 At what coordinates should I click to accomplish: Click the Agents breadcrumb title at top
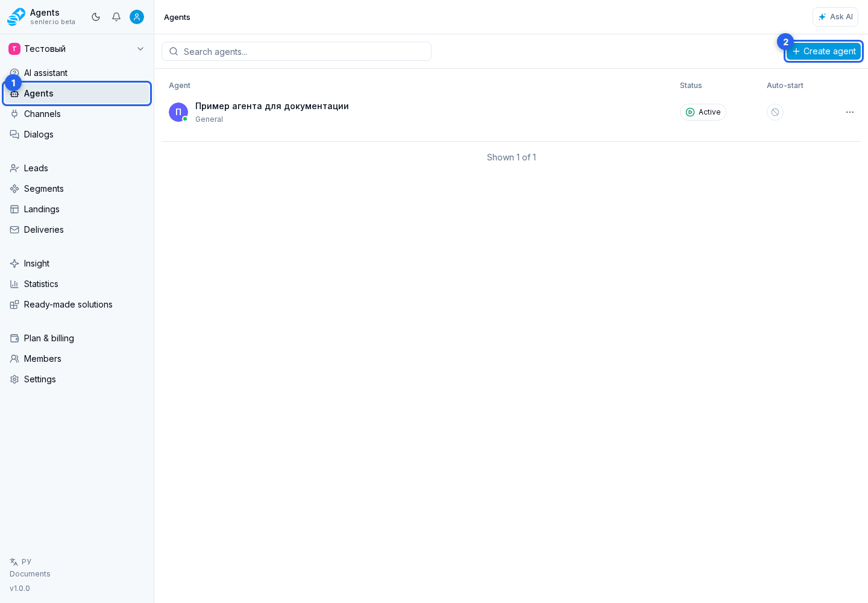pos(177,17)
